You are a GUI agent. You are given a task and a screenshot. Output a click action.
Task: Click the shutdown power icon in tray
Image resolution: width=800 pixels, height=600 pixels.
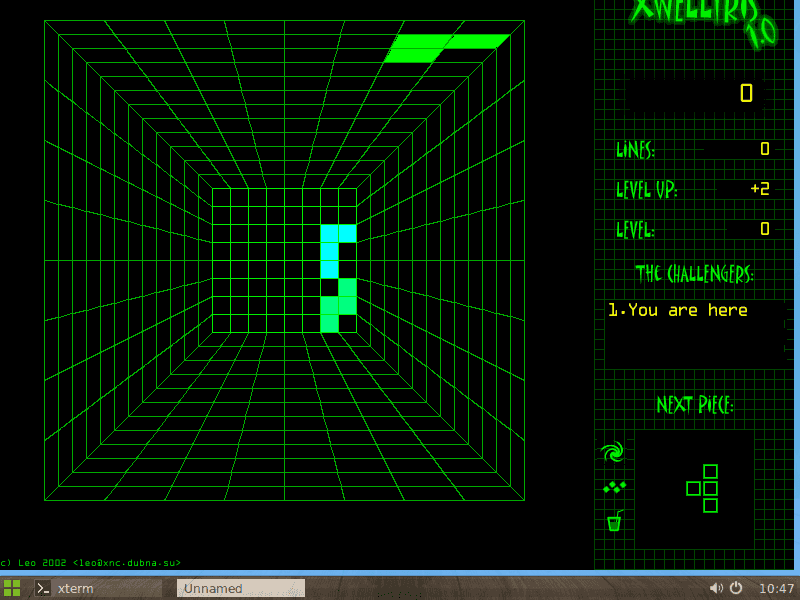tap(737, 588)
